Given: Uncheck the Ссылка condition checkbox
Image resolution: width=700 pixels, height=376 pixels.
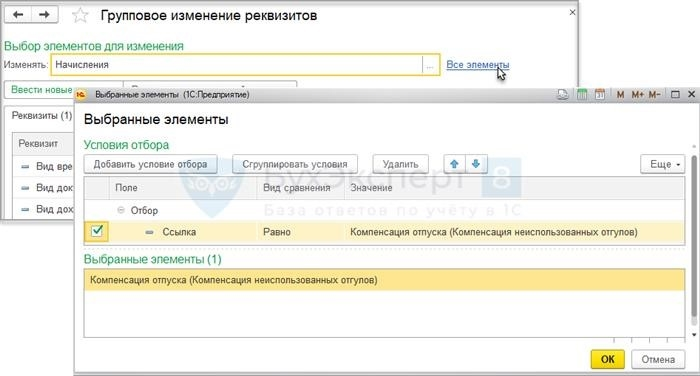Looking at the screenshot, I should (x=96, y=231).
